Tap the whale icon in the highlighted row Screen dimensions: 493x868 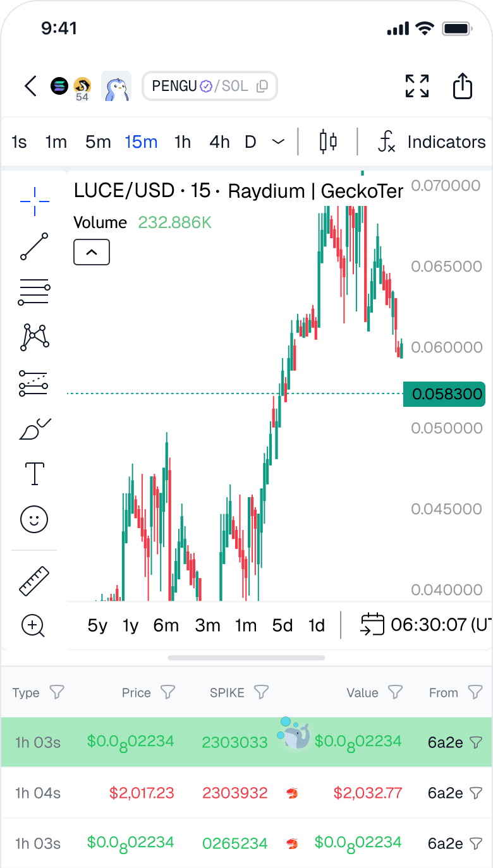tap(294, 733)
